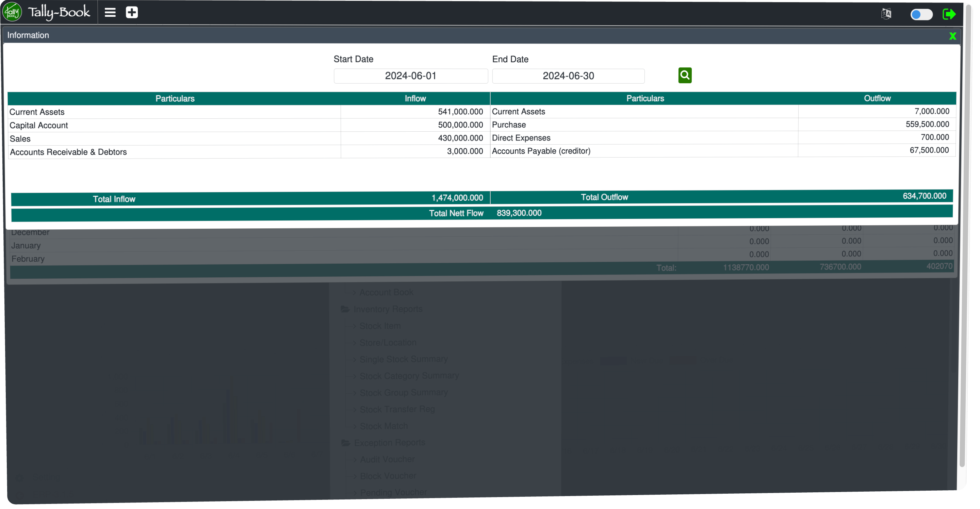This screenshot has height=509, width=980.
Task: Click the Direct Expenses row
Action: (x=521, y=138)
